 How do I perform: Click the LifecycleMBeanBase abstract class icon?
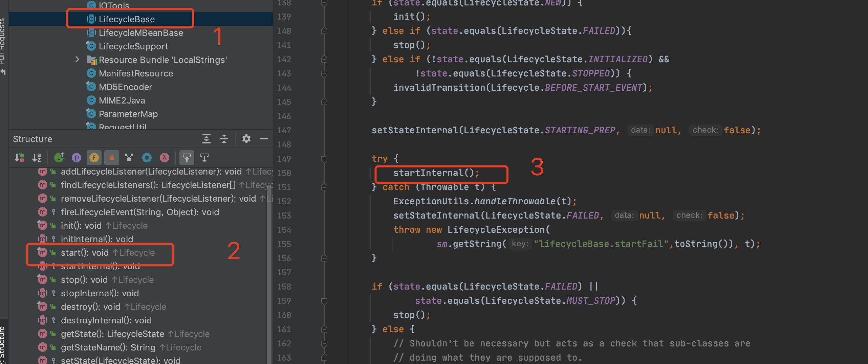point(91,33)
